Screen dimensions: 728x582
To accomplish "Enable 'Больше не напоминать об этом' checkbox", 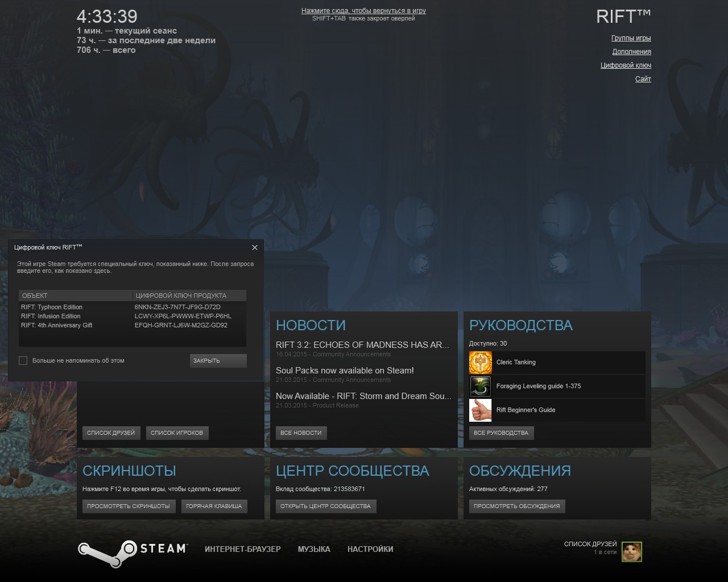I will [23, 360].
